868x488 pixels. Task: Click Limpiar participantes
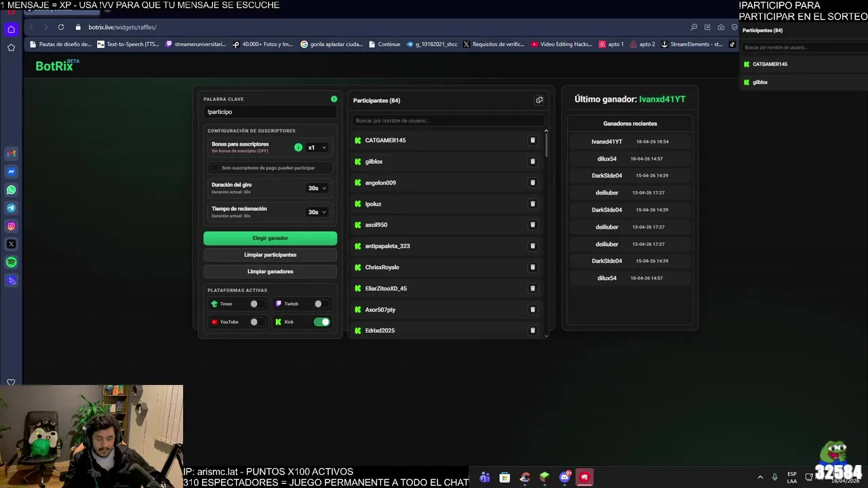[270, 255]
